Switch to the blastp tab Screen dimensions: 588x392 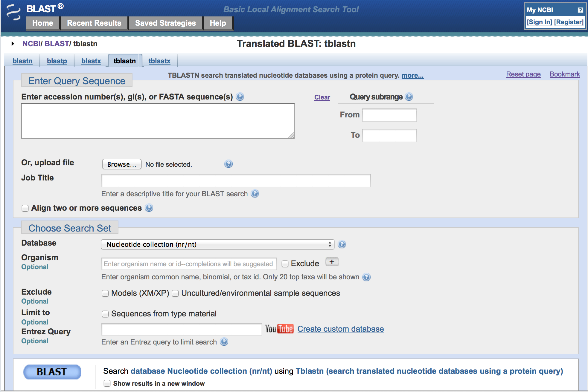click(57, 61)
